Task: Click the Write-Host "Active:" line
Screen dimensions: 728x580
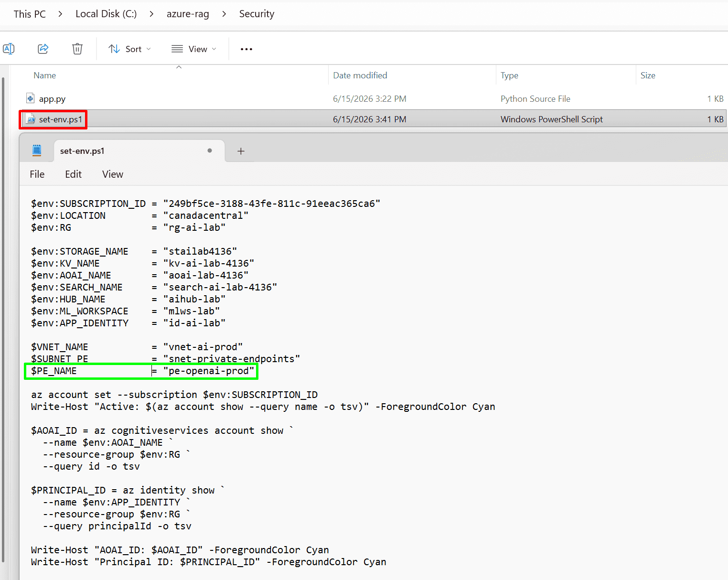Action: point(263,407)
